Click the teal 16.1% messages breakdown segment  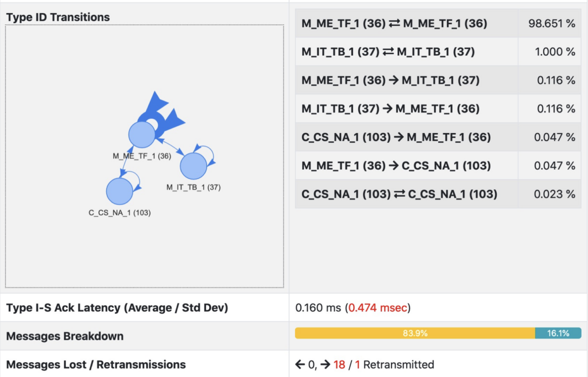click(558, 333)
